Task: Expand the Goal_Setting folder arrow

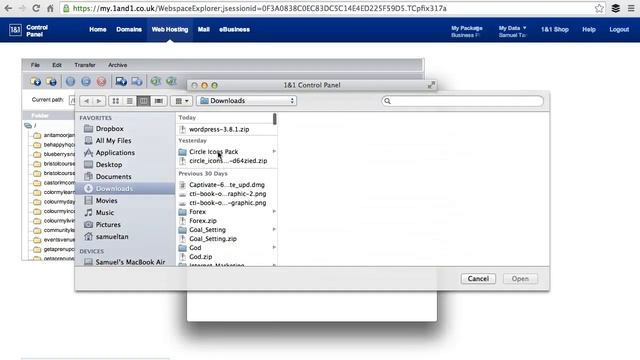Action: [x=274, y=229]
